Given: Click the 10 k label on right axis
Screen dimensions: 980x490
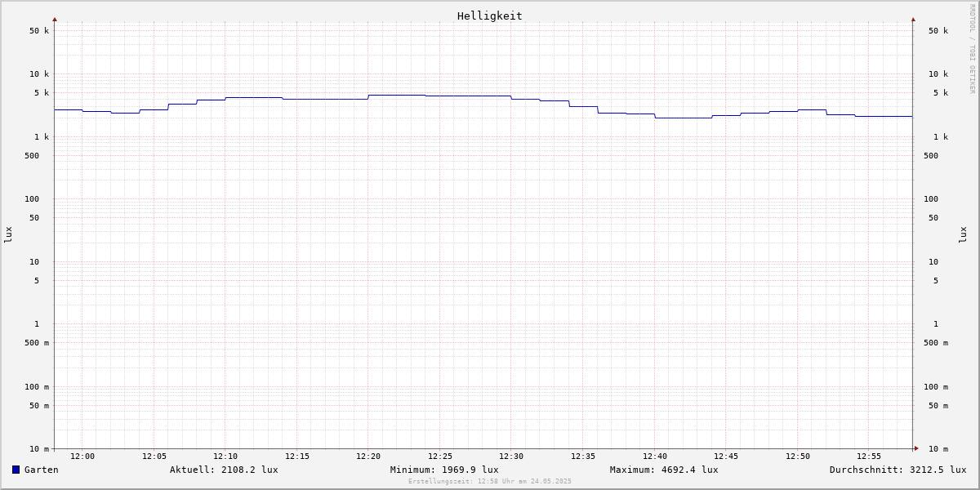Looking at the screenshot, I should coord(938,74).
